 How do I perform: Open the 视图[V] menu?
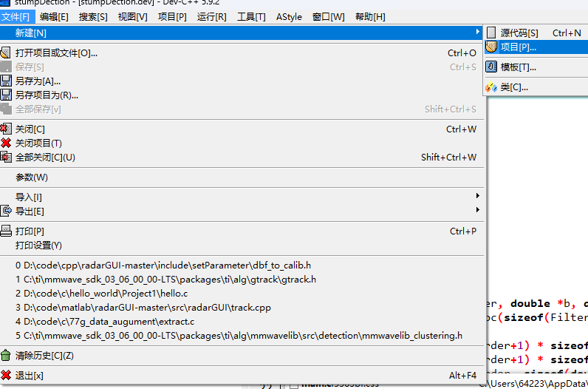132,17
